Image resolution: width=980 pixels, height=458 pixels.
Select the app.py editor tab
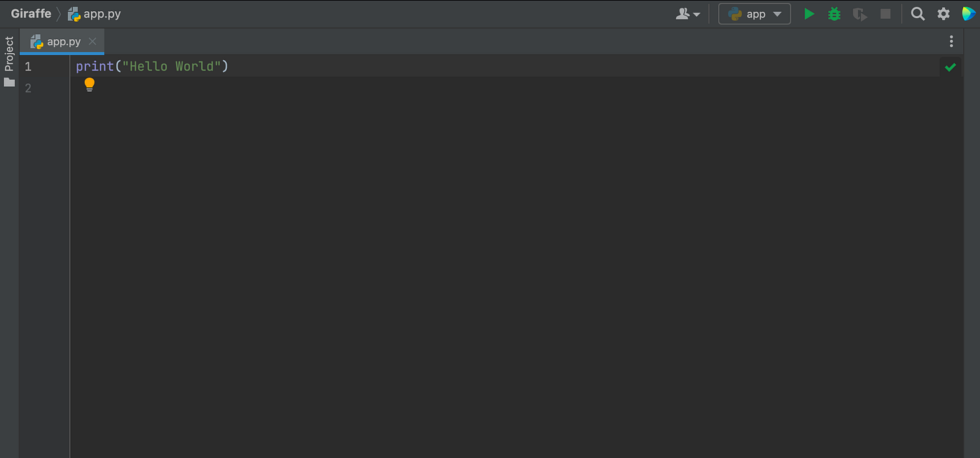[62, 41]
